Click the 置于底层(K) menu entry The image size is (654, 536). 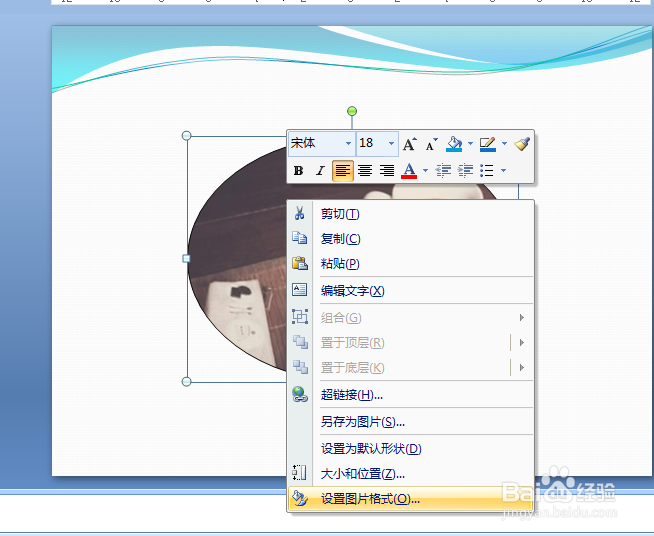tap(410, 367)
